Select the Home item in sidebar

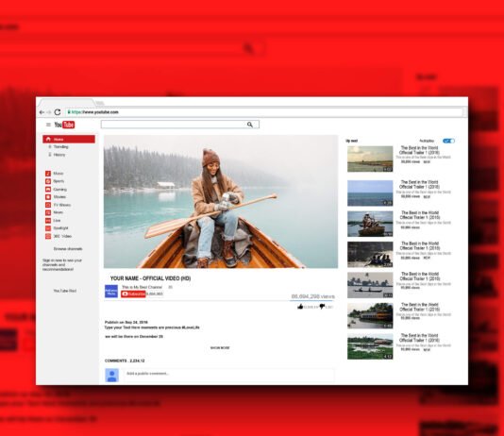(69, 139)
